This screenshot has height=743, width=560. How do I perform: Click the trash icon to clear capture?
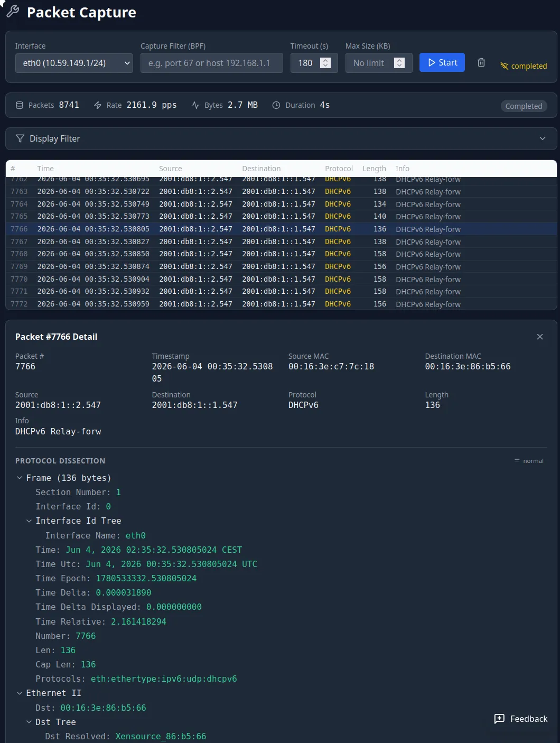tap(481, 62)
